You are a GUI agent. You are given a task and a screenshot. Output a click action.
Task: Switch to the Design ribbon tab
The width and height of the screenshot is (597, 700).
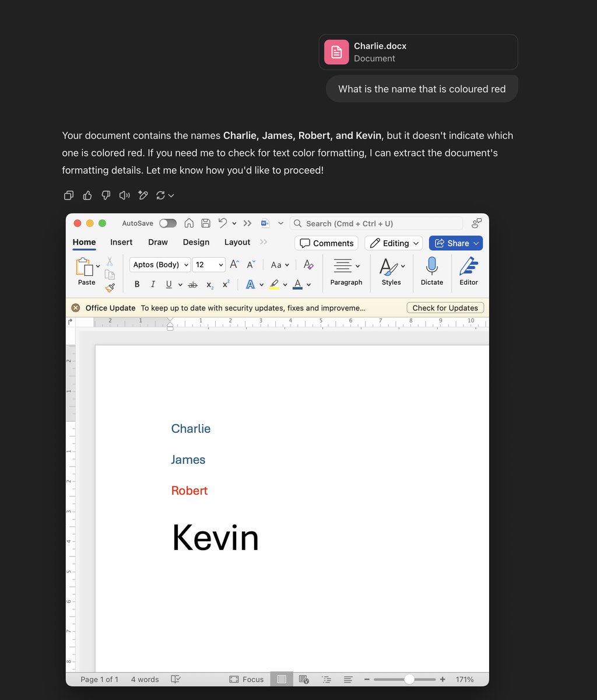(196, 242)
